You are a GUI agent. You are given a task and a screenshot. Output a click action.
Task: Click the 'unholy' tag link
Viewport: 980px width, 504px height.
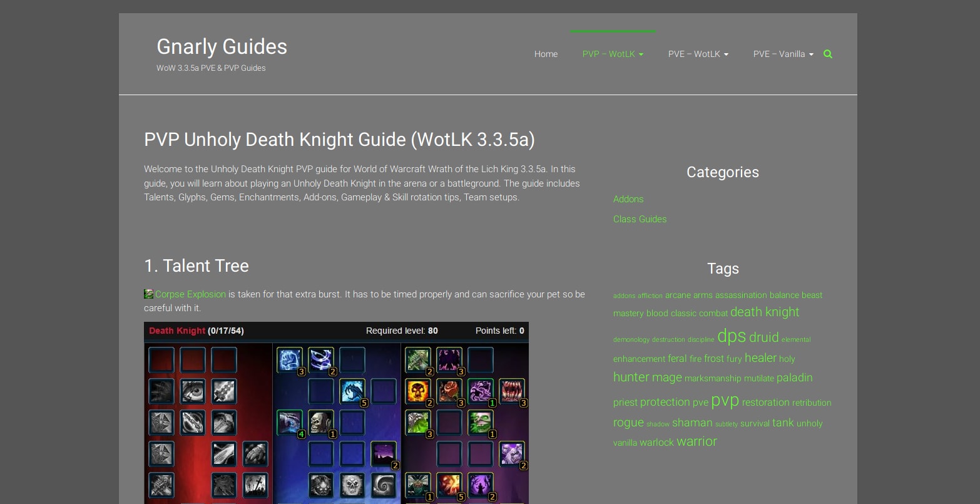click(x=809, y=423)
